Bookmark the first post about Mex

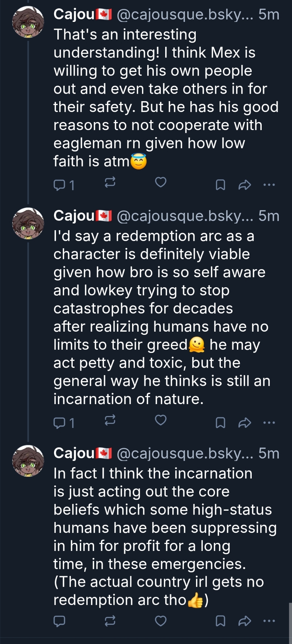[220, 185]
